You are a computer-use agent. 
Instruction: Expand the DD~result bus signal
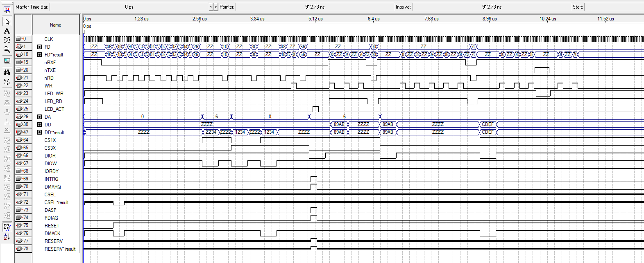(x=39, y=132)
